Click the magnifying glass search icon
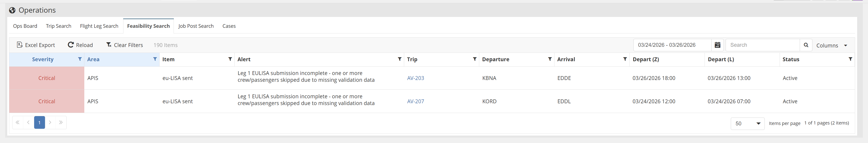The image size is (868, 143). point(806,45)
